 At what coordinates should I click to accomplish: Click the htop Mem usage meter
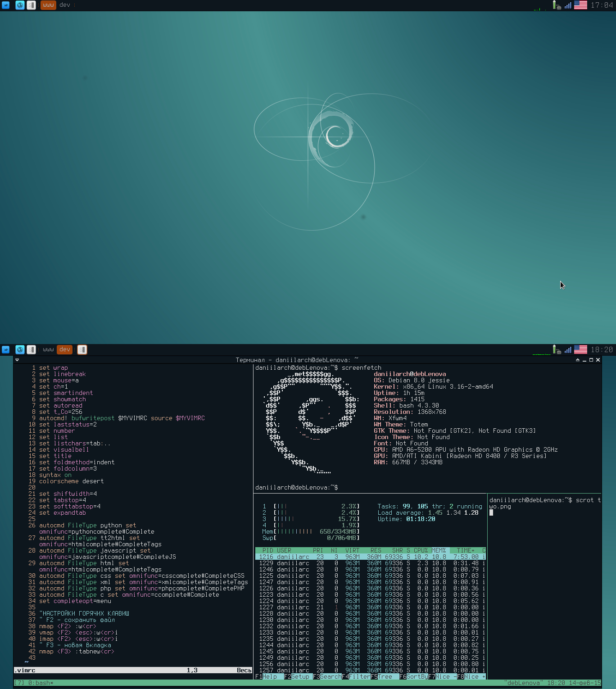click(311, 531)
